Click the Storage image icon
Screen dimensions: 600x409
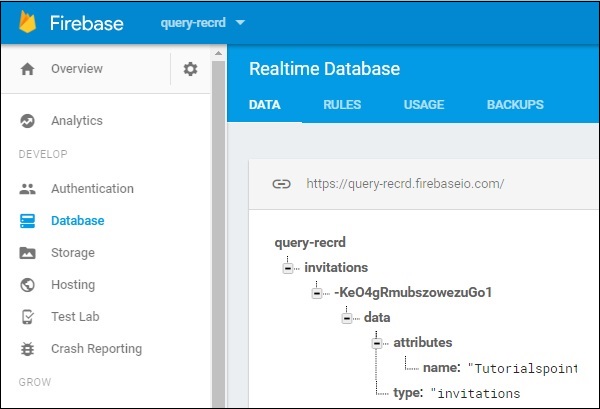[x=28, y=253]
